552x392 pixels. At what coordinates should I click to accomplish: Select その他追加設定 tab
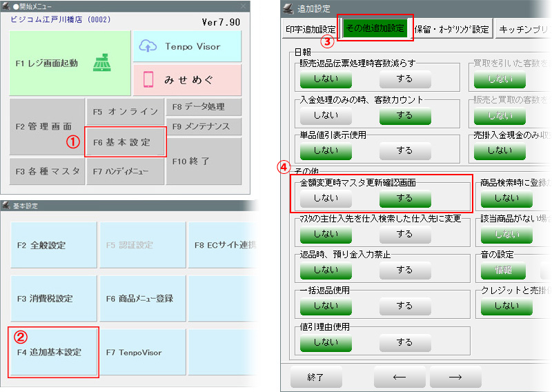tap(375, 29)
